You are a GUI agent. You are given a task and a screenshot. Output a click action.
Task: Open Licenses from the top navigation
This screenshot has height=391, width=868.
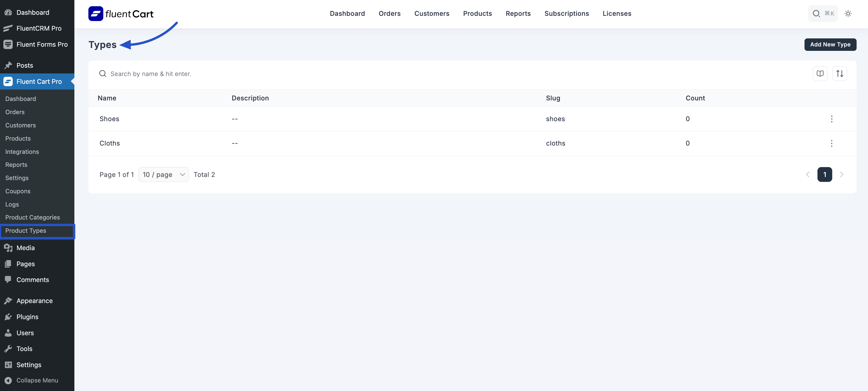click(617, 13)
